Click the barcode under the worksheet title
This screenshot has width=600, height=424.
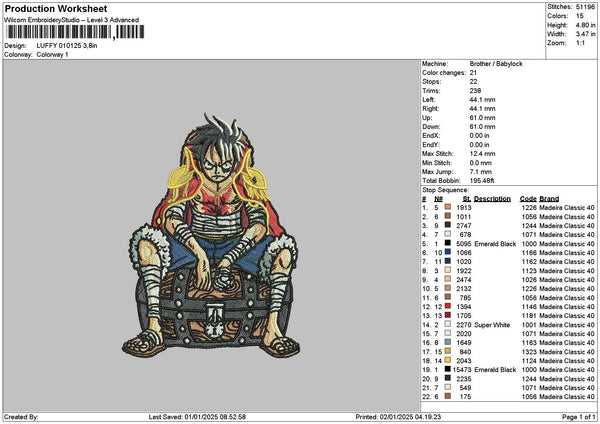(75, 32)
